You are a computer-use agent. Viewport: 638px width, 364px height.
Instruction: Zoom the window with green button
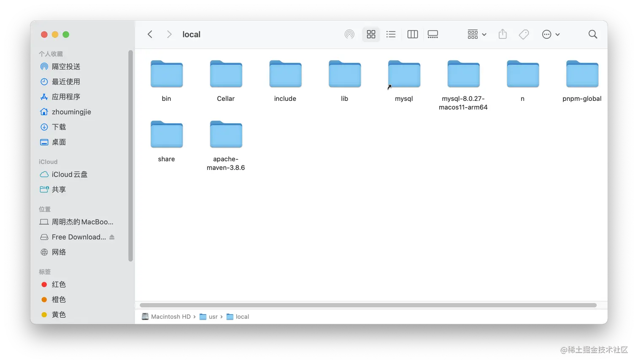pos(66,35)
